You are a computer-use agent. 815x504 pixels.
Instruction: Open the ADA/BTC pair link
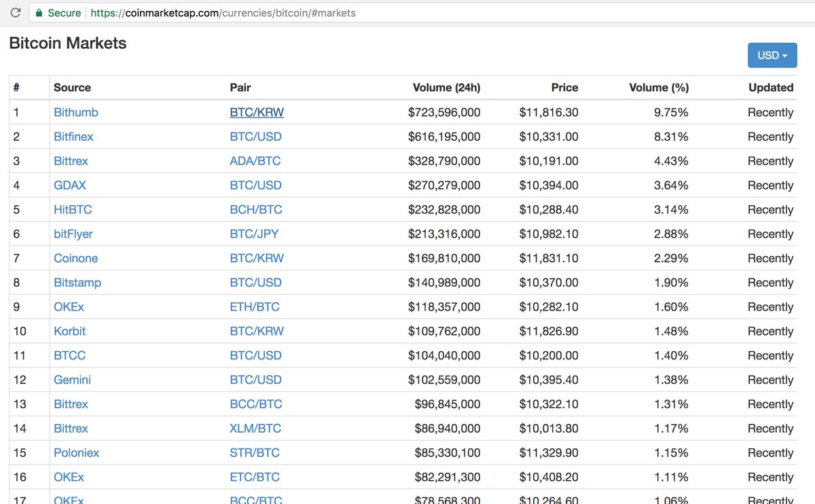255,161
